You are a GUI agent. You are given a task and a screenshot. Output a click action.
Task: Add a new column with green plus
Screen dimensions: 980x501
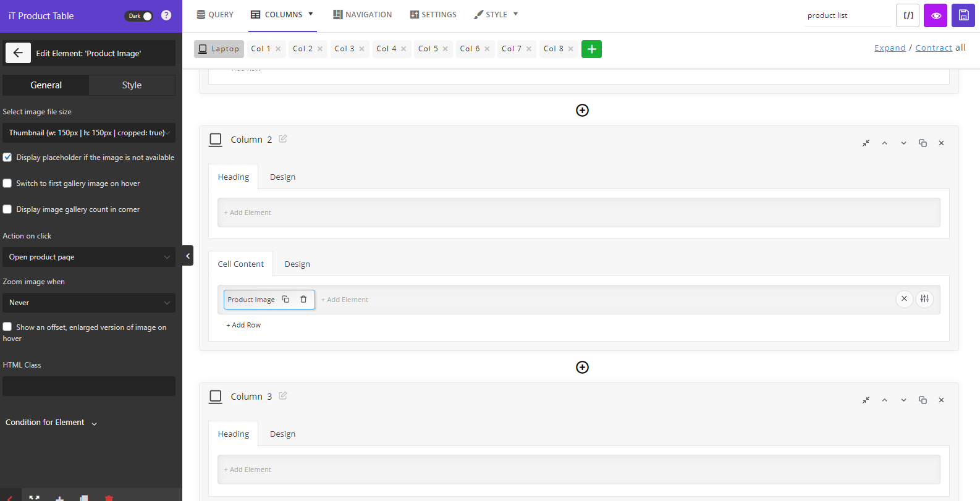(591, 49)
